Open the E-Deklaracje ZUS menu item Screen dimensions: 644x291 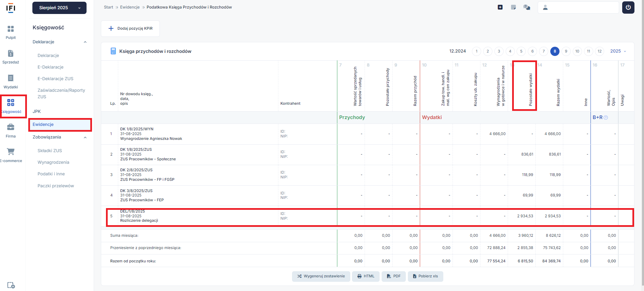(55, 79)
